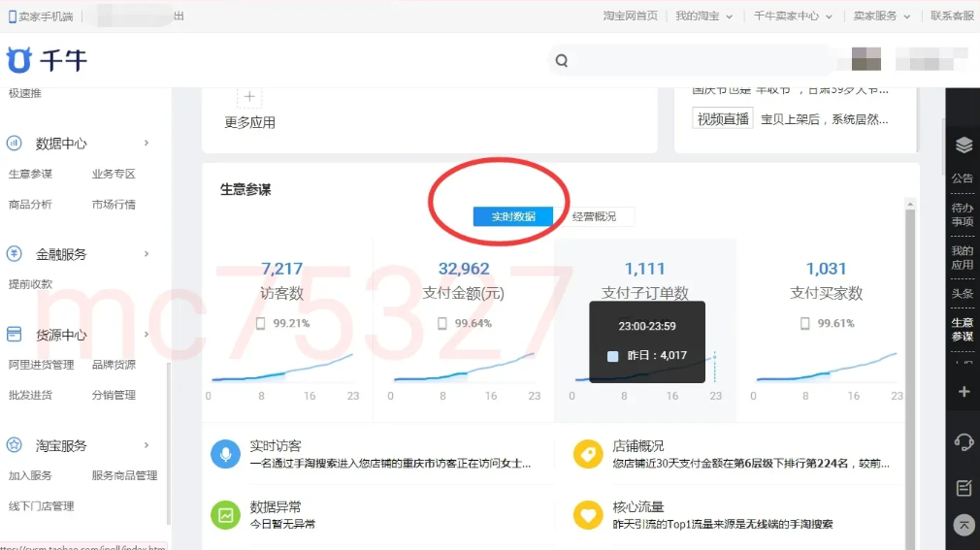Switch to the 经营概况 tab

595,216
